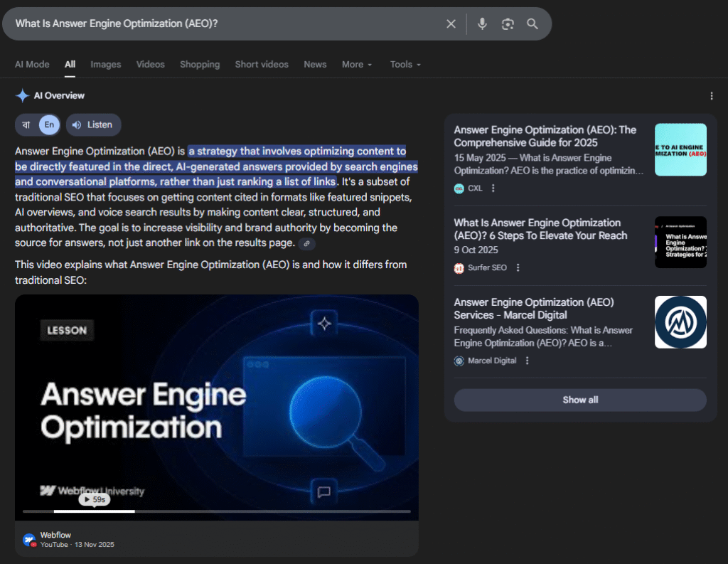Toggle Listen to hear the AI Overview

(93, 124)
